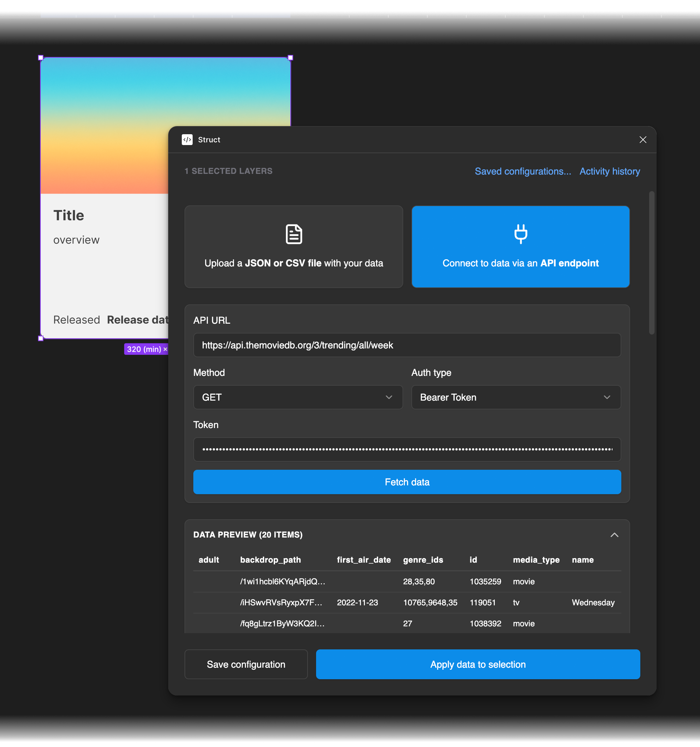Click the Method dropdown chevron
700x747 pixels.
[389, 397]
